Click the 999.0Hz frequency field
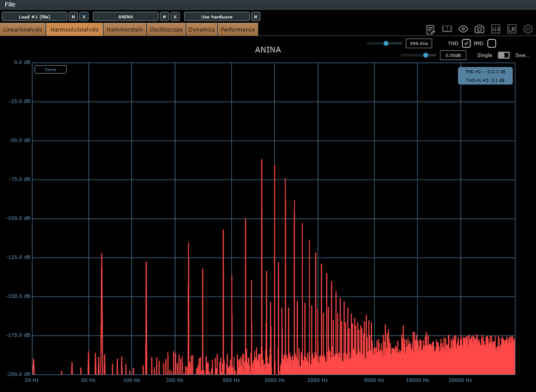Screen dimensions: 536x392 pyautogui.click(x=419, y=43)
